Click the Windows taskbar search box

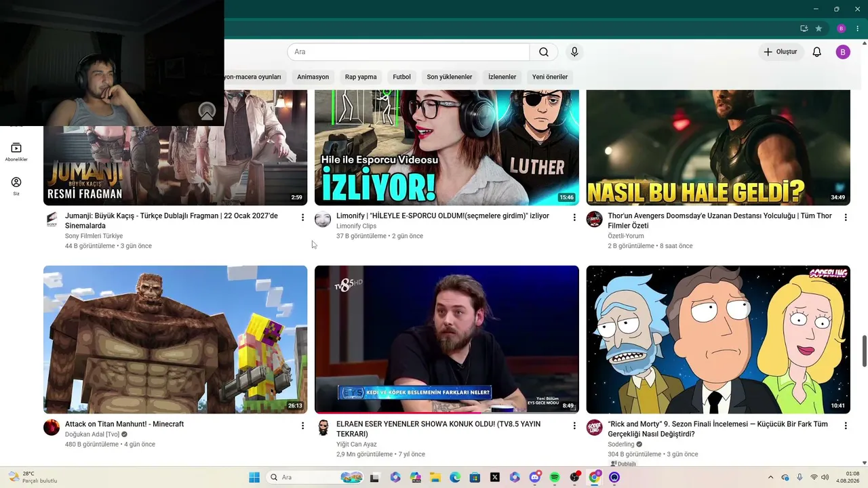315,477
